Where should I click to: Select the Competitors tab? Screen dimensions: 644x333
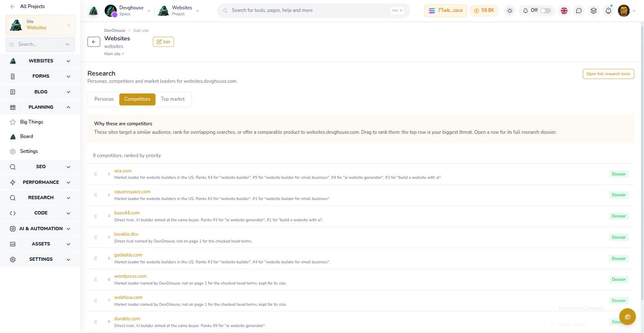(x=137, y=99)
